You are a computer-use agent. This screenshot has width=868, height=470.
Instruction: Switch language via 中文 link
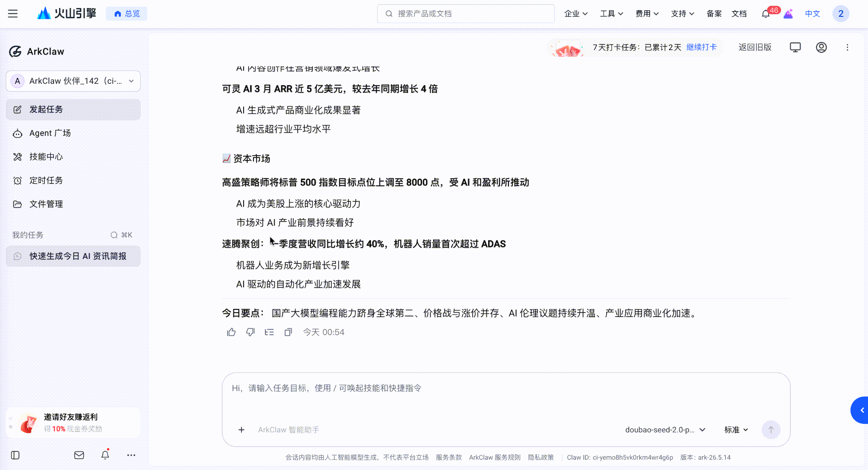click(813, 14)
